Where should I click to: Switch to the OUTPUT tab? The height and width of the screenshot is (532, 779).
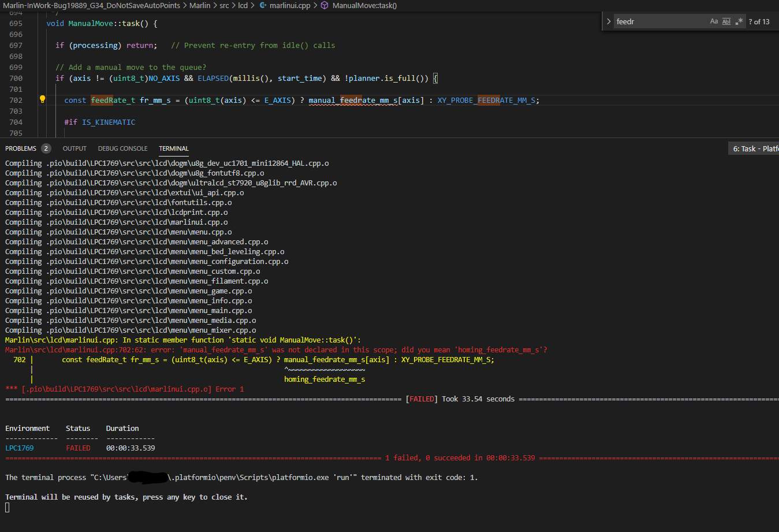click(74, 148)
